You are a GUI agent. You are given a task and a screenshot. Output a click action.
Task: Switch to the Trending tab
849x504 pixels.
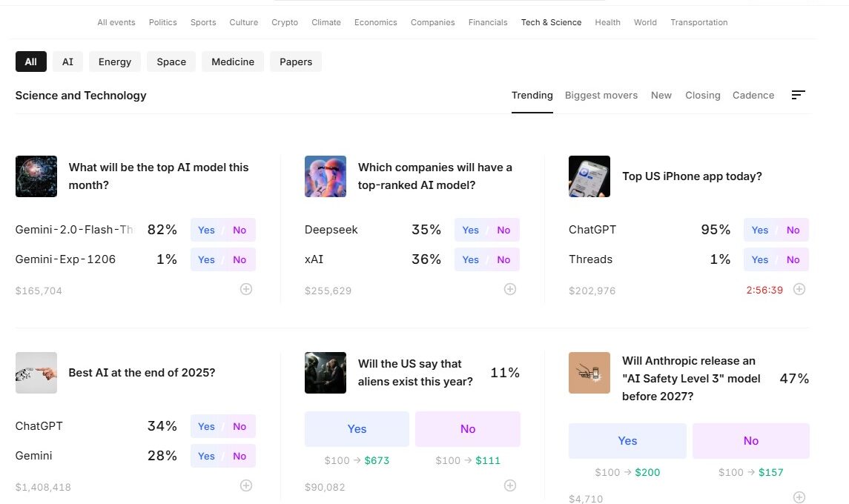click(532, 96)
